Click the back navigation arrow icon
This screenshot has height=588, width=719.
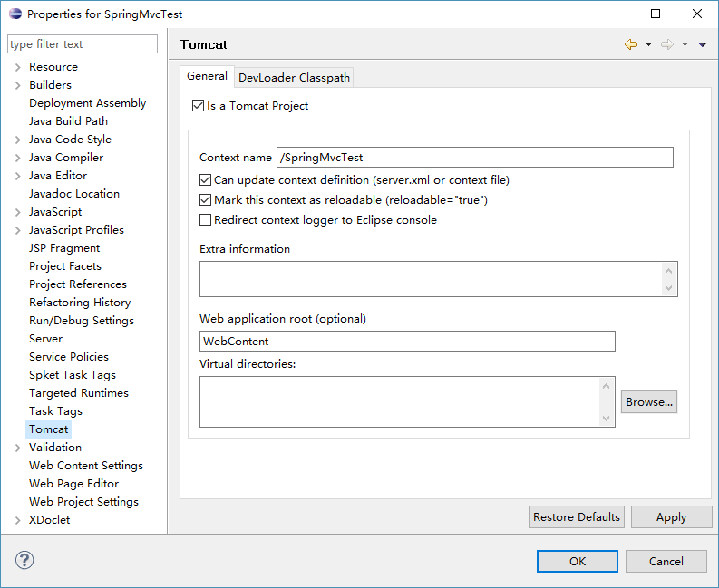[x=631, y=44]
